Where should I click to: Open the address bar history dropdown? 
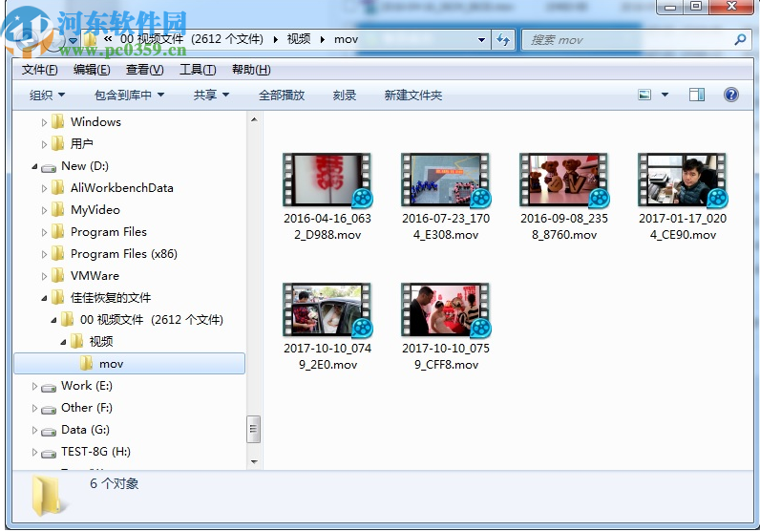481,40
